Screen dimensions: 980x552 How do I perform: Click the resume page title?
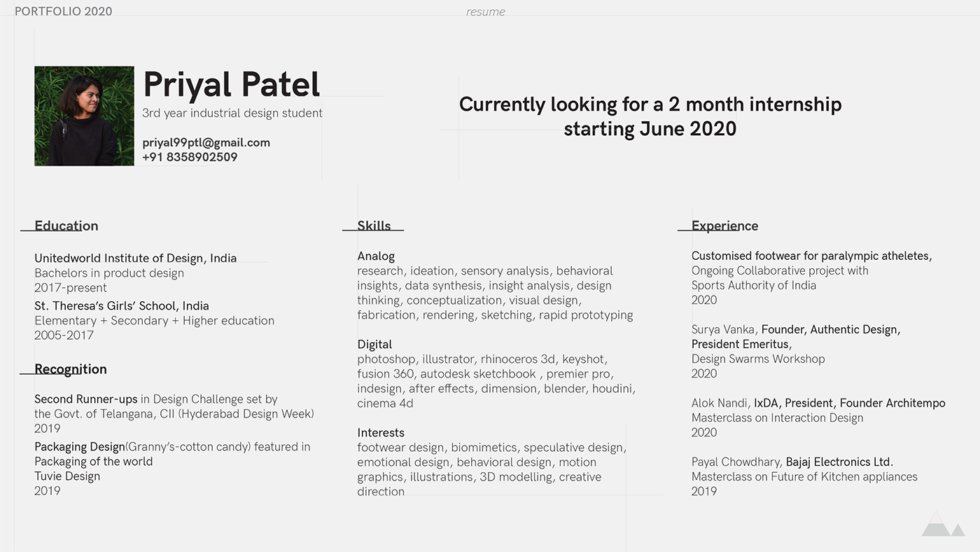click(x=485, y=12)
